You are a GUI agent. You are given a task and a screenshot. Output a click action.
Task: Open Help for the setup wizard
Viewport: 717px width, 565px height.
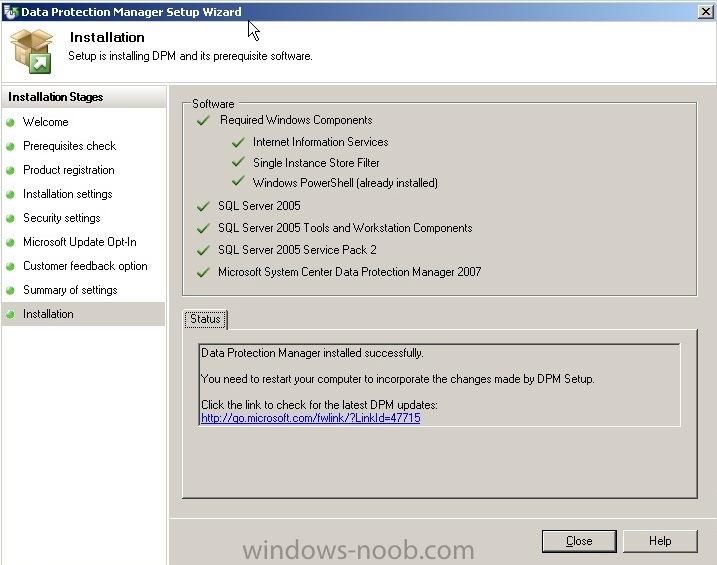[660, 541]
